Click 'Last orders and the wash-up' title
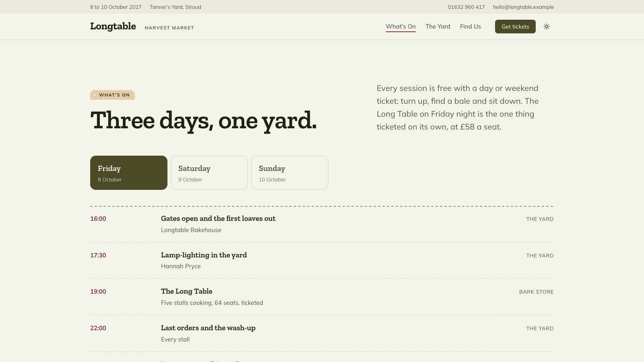The height and width of the screenshot is (362, 644). (208, 328)
